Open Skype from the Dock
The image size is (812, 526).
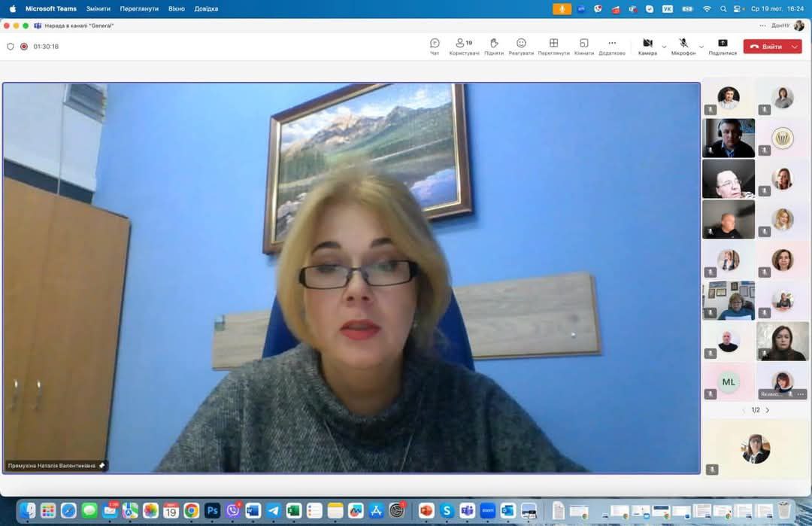coord(447,511)
